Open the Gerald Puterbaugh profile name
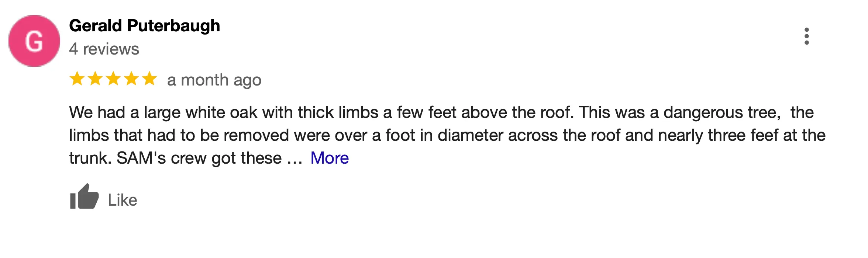 coord(144,26)
